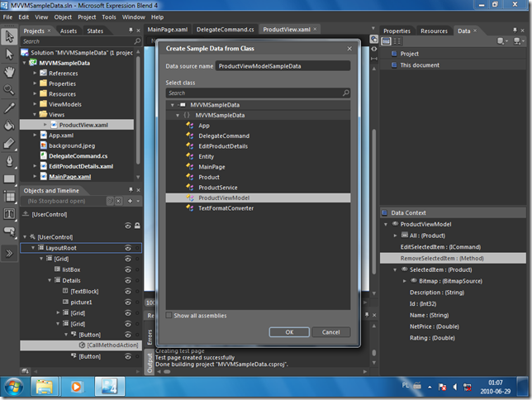Toggle the show-all eye icon in Objects panel
The height and width of the screenshot is (400, 532).
coord(128,226)
